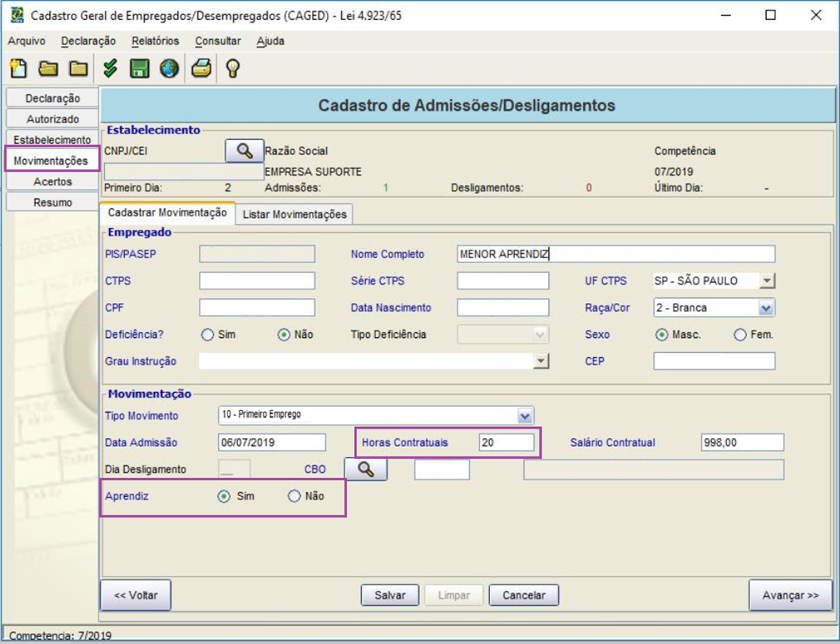The height and width of the screenshot is (644, 840).
Task: Click the Data Nascimento input field
Action: click(x=503, y=308)
